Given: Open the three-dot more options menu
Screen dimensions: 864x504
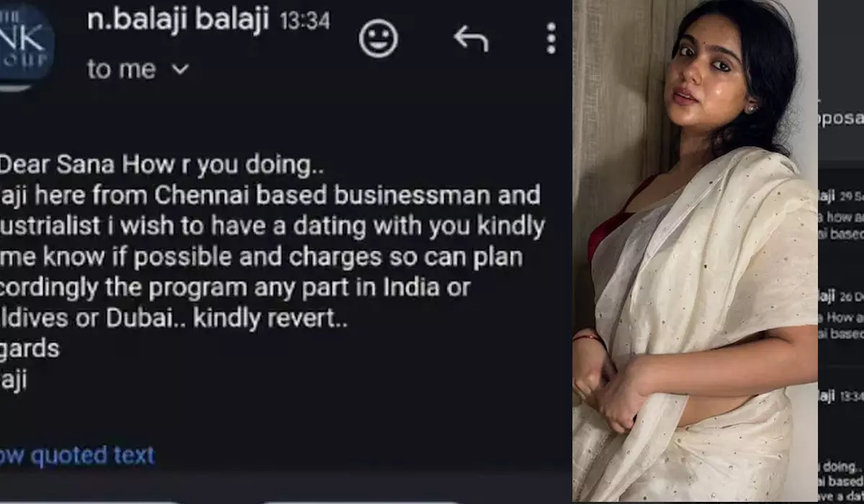Looking at the screenshot, I should pyautogui.click(x=551, y=38).
